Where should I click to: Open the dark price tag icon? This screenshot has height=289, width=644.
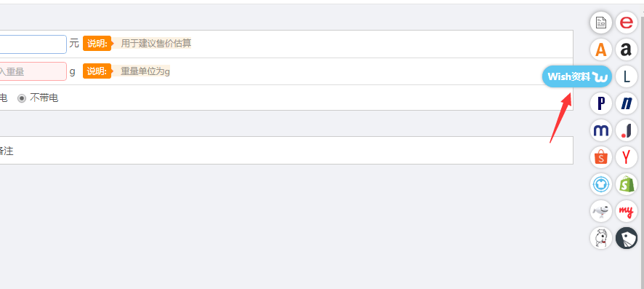coord(627,238)
